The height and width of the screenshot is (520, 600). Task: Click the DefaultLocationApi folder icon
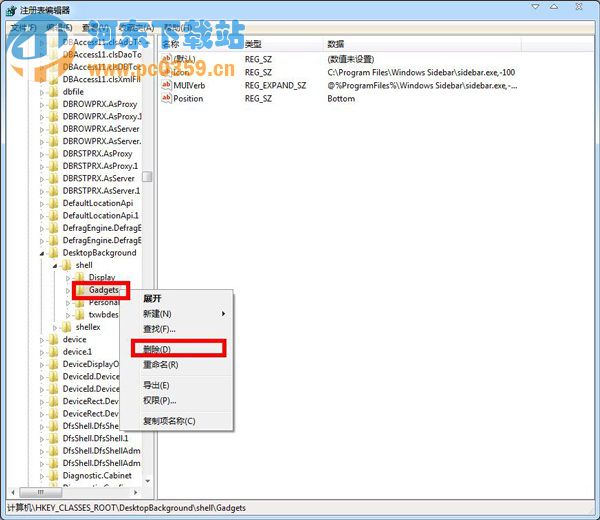[54, 203]
